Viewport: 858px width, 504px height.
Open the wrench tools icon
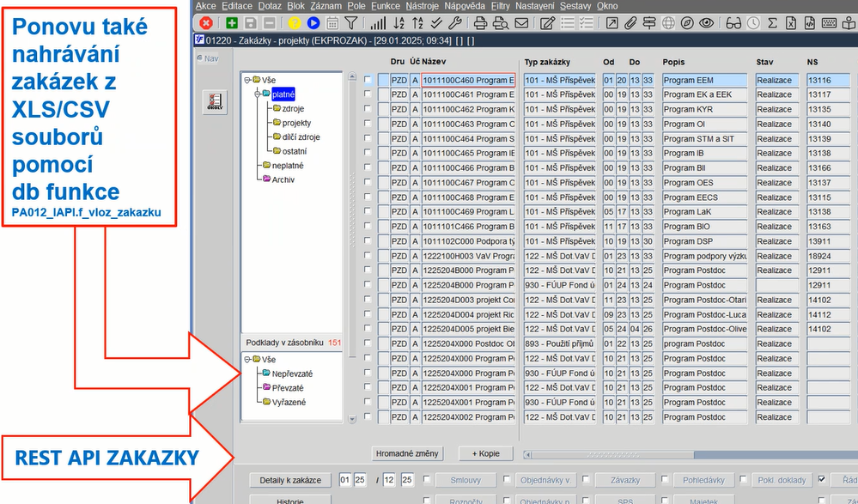(454, 23)
